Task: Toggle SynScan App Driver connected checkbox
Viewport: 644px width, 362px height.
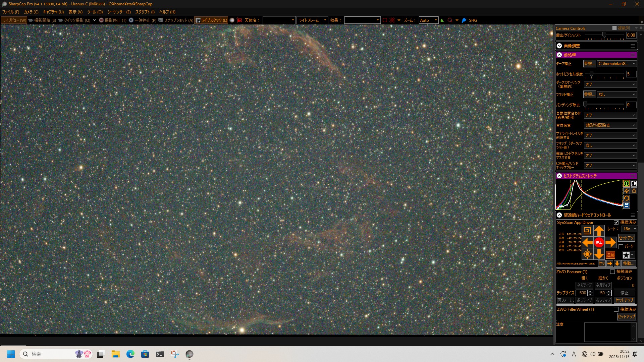Action: pyautogui.click(x=616, y=222)
